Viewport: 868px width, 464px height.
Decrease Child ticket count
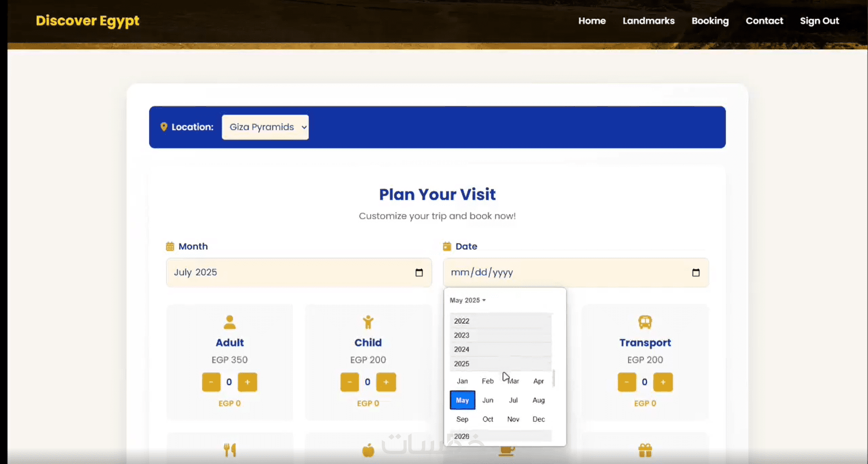pos(350,382)
